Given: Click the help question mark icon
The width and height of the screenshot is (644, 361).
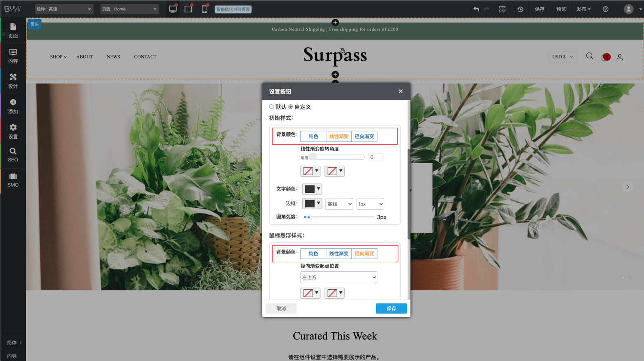Looking at the screenshot, I should click(x=605, y=9).
